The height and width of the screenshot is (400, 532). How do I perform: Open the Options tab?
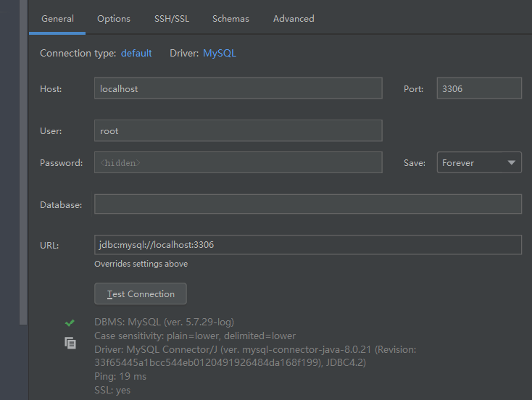[x=114, y=19]
